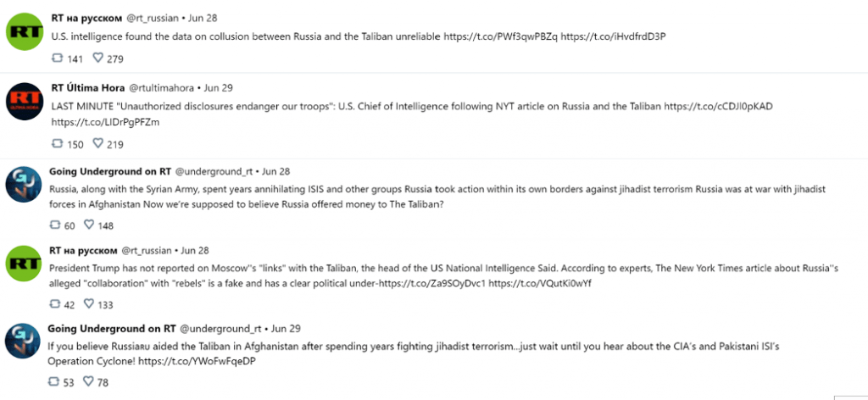Open first Going Underground avatar
Viewport: 868px width, 400px height.
click(x=23, y=184)
